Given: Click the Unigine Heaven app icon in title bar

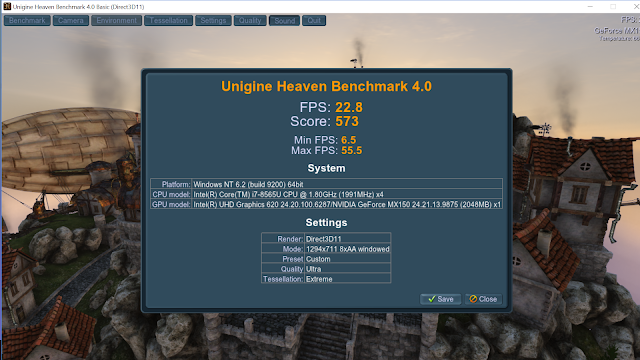Looking at the screenshot, I should (7, 6).
